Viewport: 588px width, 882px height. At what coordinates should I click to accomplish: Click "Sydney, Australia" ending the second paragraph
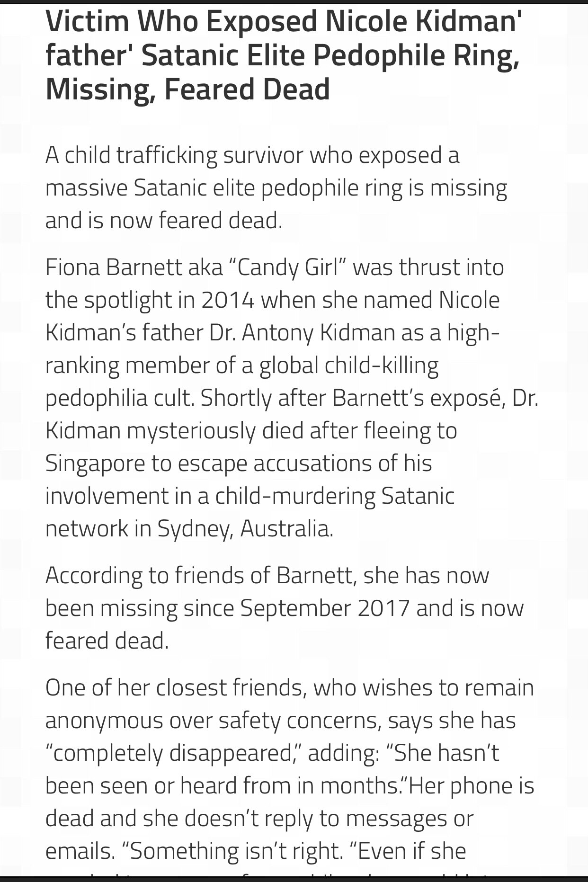tap(245, 528)
